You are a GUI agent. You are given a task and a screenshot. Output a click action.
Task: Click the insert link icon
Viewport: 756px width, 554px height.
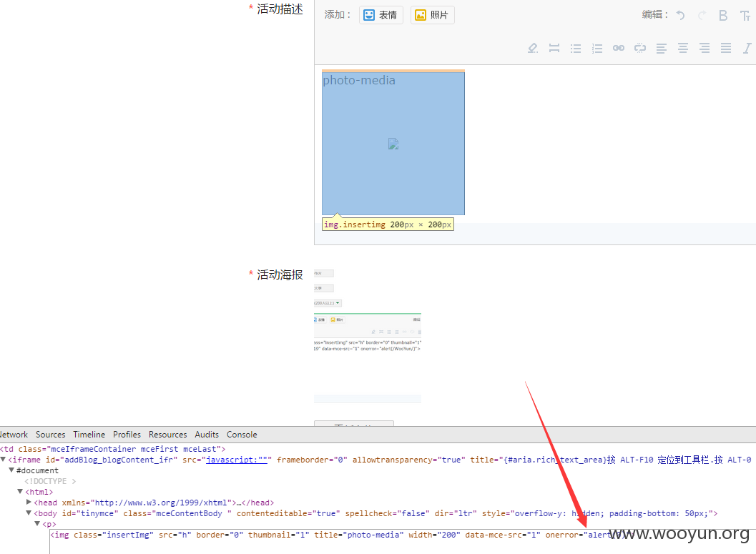coord(619,48)
